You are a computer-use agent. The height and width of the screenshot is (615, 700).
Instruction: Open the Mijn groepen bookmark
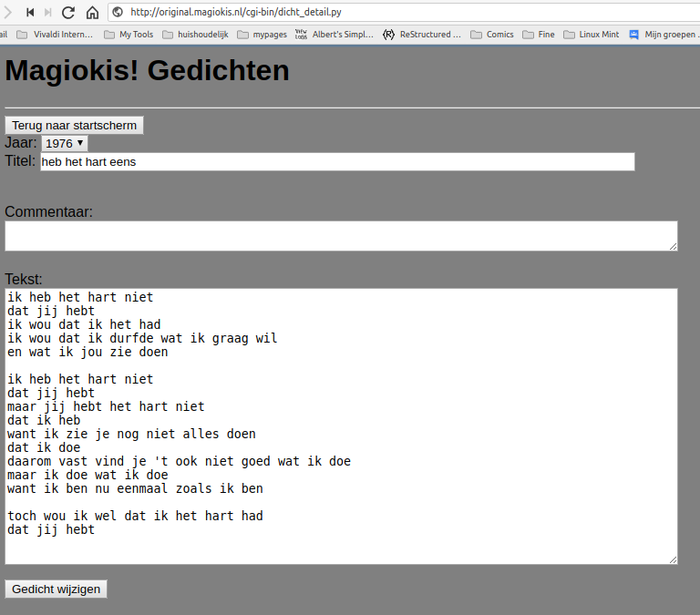[664, 35]
